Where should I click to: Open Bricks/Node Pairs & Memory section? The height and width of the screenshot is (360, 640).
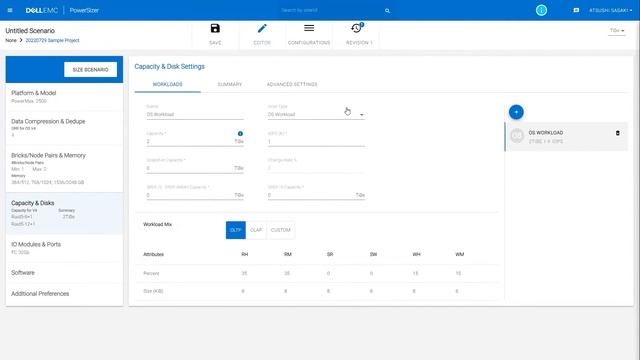64,169
